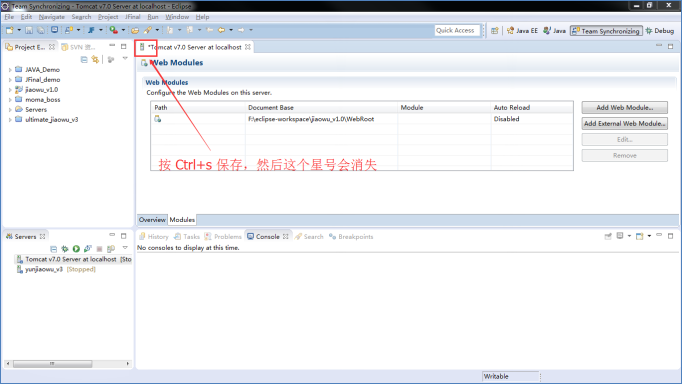
Task: Click the Open Type folder toolbar icon
Action: (x=135, y=30)
